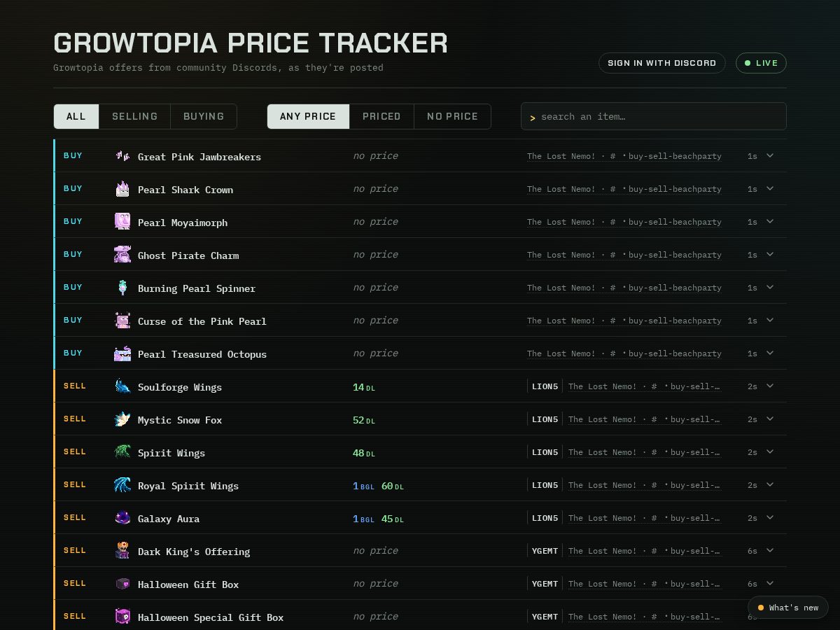The width and height of the screenshot is (840, 630).
Task: Click the Spirit Wings item icon
Action: (x=122, y=452)
